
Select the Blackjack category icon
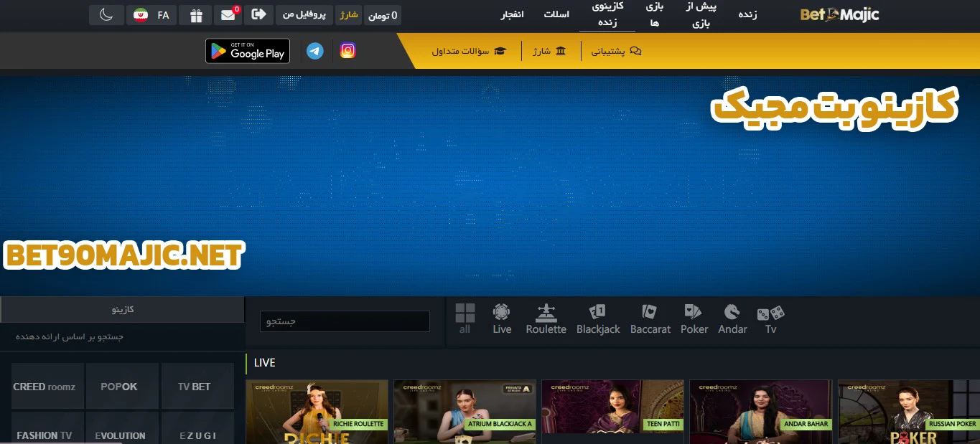pos(597,318)
